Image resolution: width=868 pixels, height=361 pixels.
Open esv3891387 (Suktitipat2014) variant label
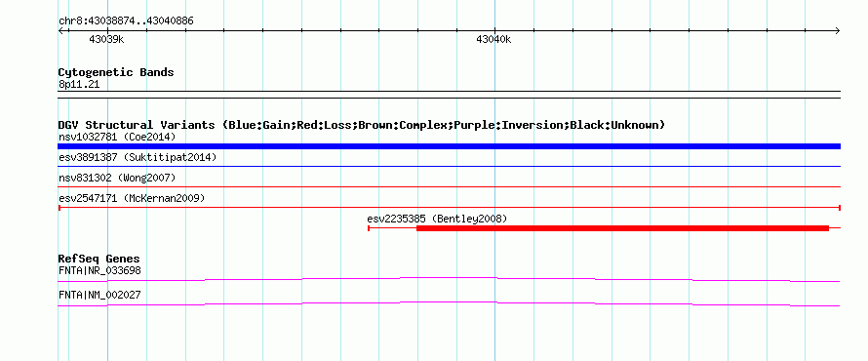coord(138,157)
